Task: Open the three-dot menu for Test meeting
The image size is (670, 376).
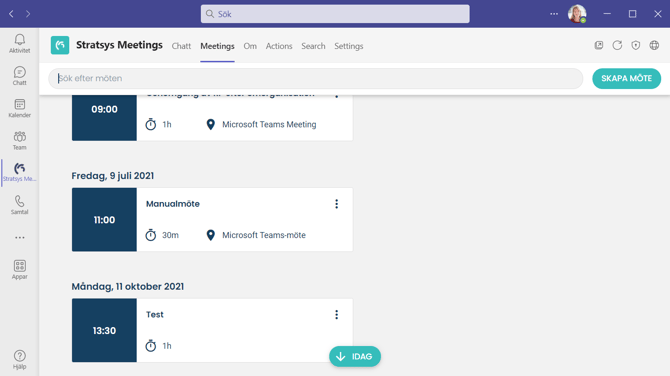Action: click(336, 314)
